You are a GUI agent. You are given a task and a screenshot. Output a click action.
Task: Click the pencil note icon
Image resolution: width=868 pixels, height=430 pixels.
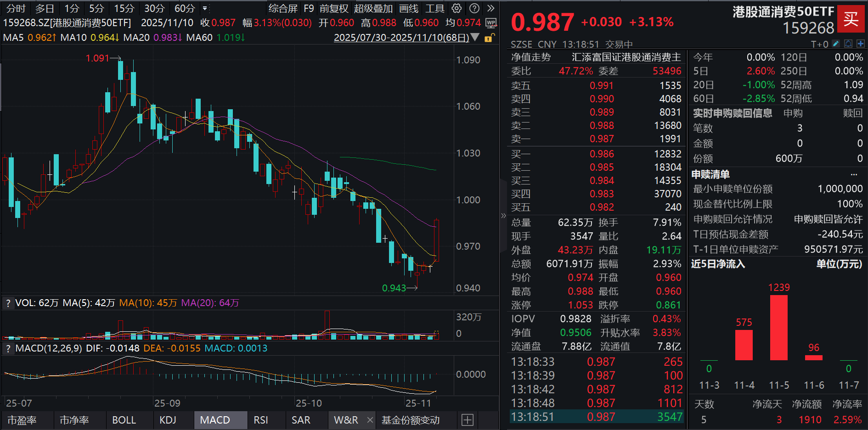point(836,44)
